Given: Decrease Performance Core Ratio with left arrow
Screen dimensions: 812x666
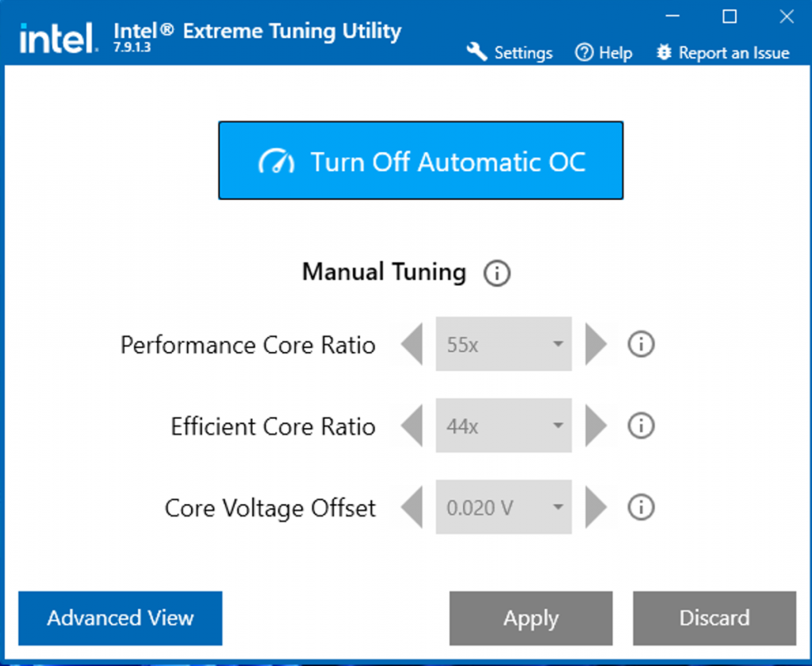Looking at the screenshot, I should pyautogui.click(x=412, y=345).
